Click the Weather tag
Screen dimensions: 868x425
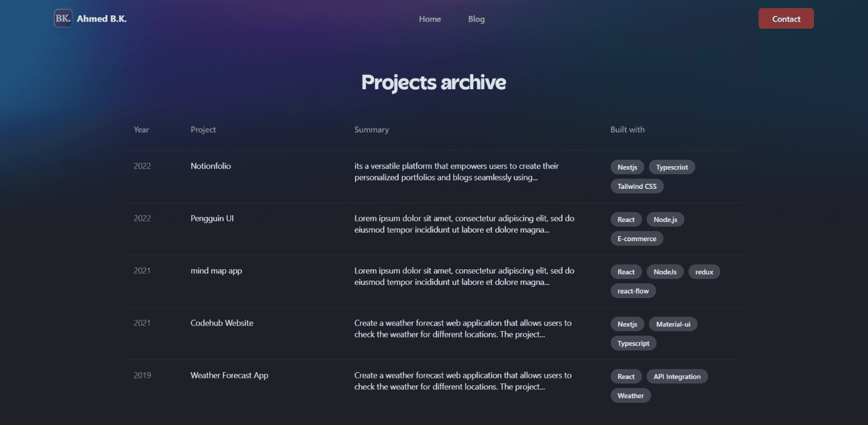click(631, 395)
